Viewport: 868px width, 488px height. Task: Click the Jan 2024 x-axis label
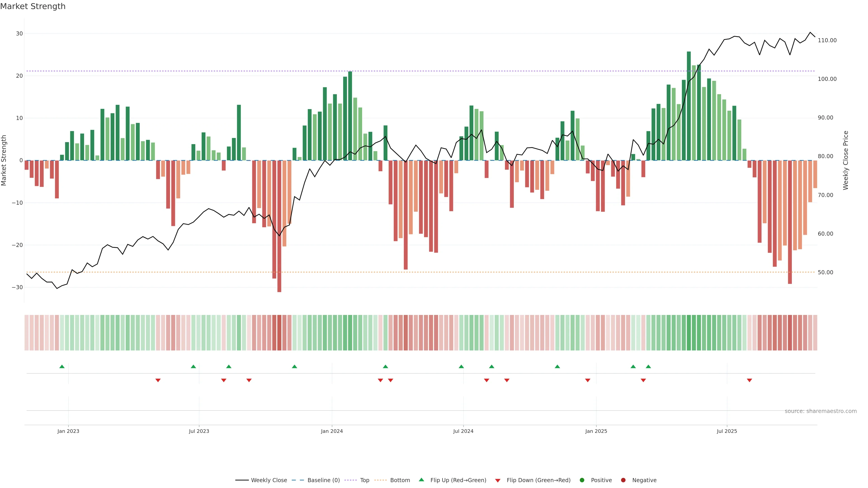click(x=332, y=431)
